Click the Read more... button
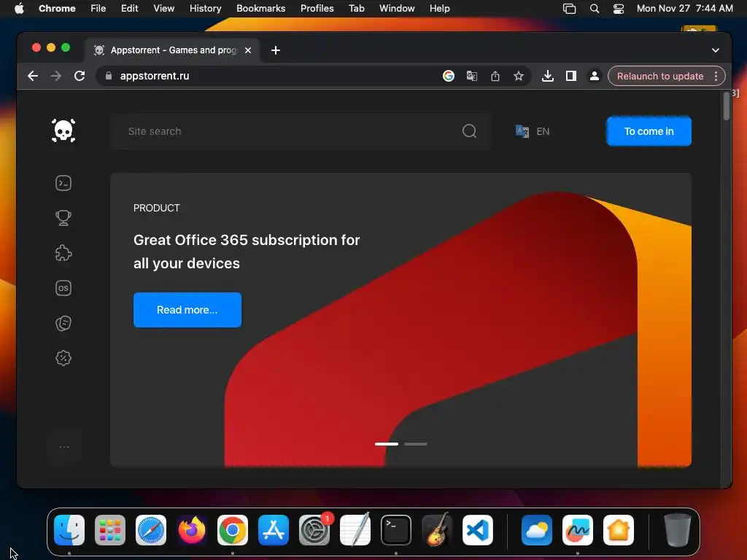747x560 pixels. pos(187,310)
